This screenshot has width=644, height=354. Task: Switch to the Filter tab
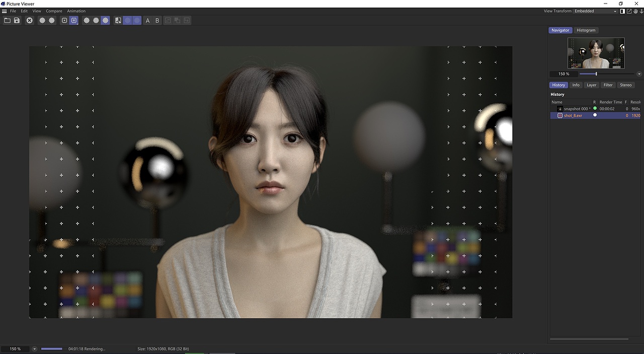tap(608, 85)
